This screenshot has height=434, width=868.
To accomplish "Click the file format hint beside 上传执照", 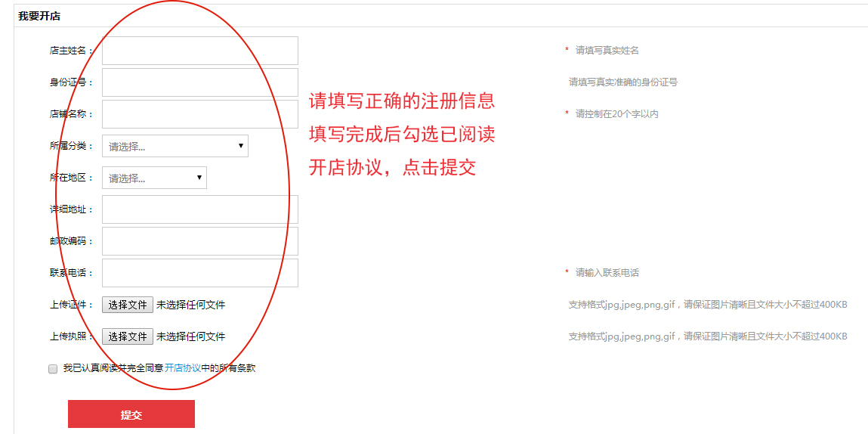I will (708, 336).
